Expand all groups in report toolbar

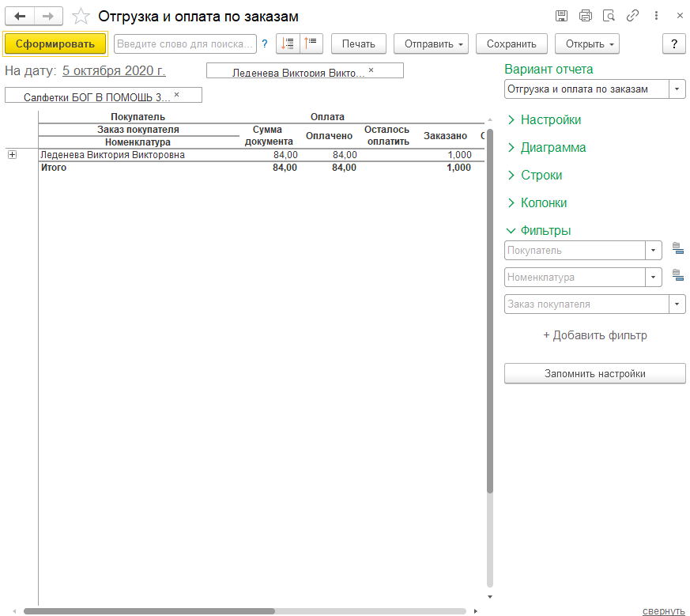[288, 43]
